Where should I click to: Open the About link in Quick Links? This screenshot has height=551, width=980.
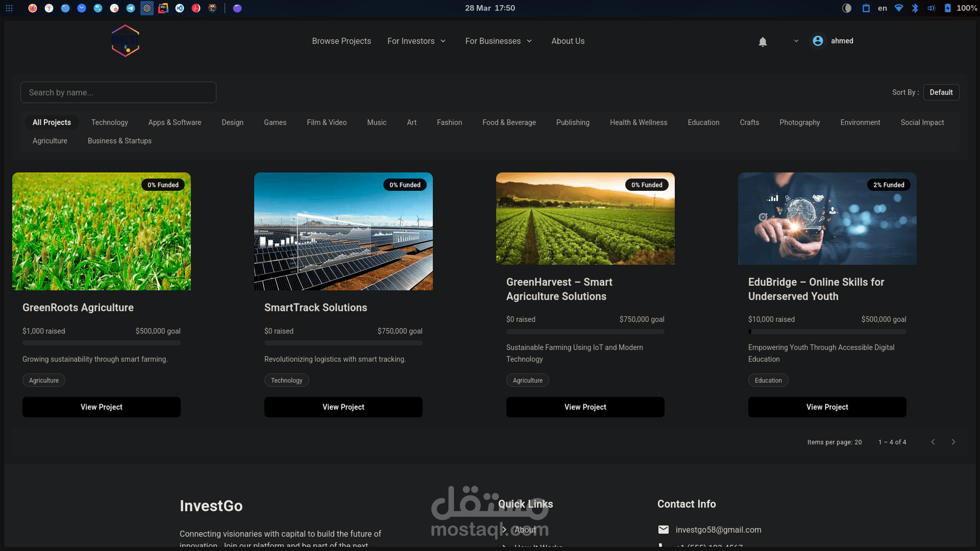coord(526,530)
